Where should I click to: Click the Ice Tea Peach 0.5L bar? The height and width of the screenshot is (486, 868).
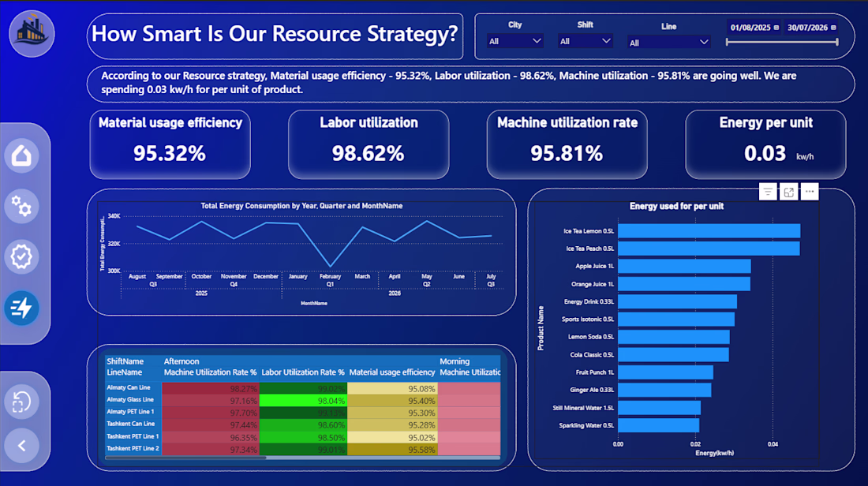coord(709,249)
